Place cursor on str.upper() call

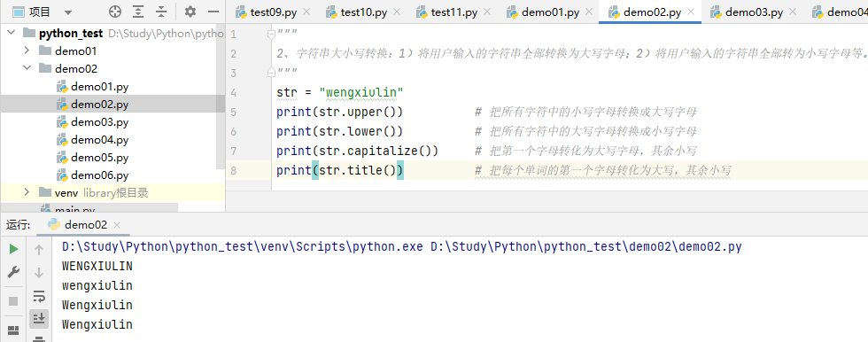pos(358,112)
